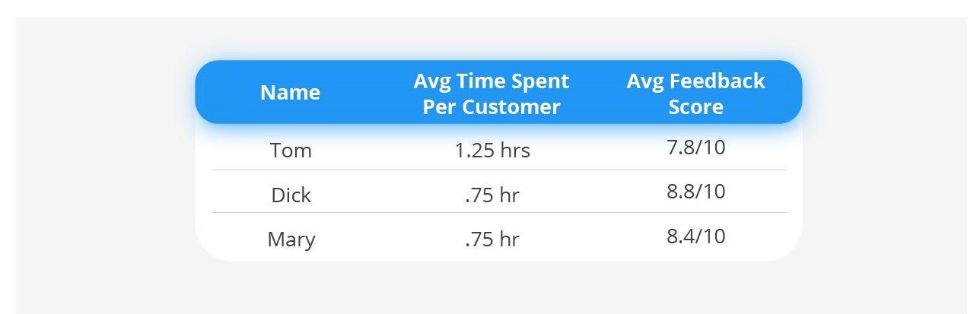Select the "Tom" name cell
The image size is (980, 314).
click(291, 151)
